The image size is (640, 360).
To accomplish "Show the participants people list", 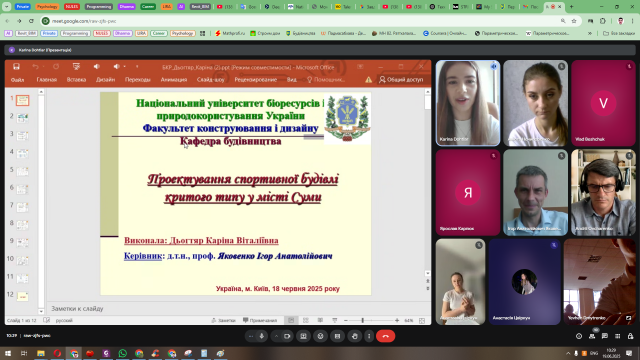I will 592,336.
